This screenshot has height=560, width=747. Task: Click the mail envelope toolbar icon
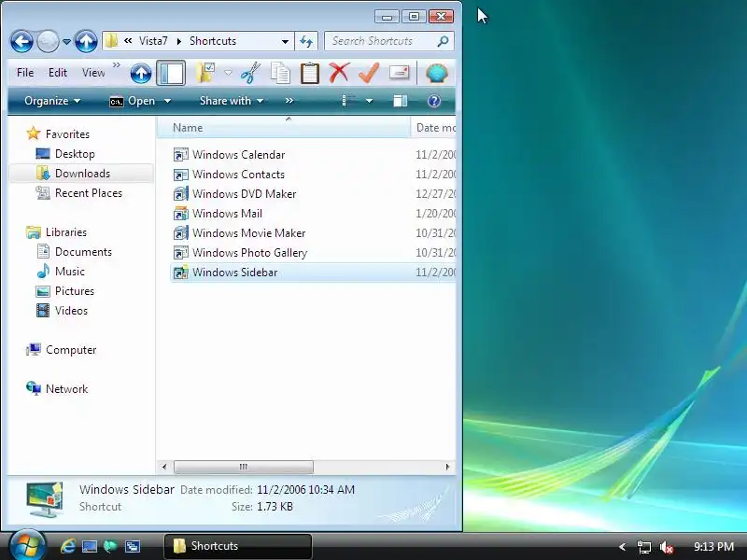[400, 73]
